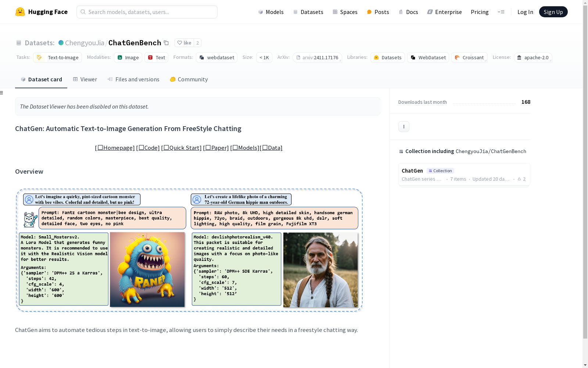588x368 pixels.
Task: Select the Image modality tag
Action: (x=128, y=57)
